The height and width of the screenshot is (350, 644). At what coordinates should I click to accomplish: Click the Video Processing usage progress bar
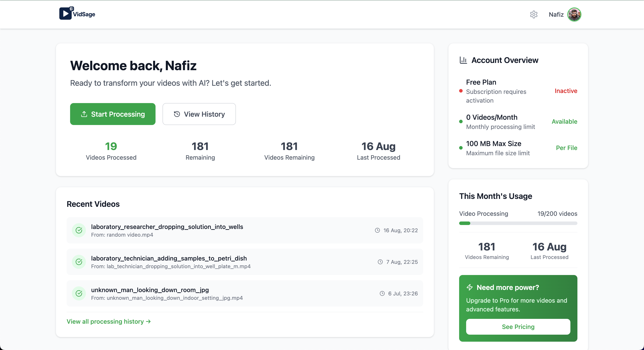coord(518,223)
